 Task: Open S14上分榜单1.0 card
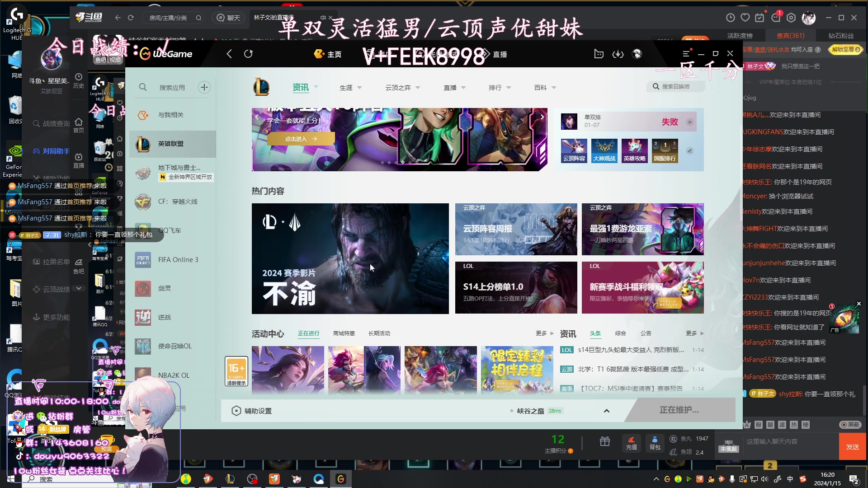point(516,287)
